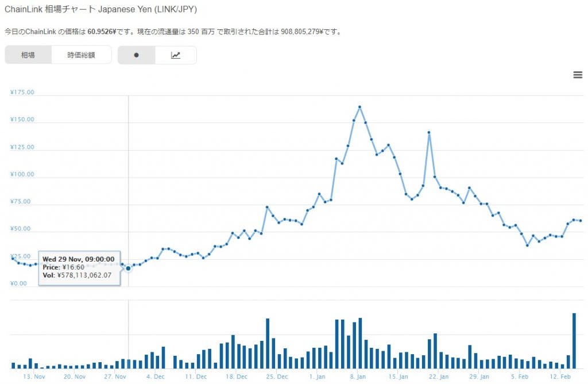Click the ¥0.00 axis label
Image resolution: width=588 pixels, height=384 pixels.
click(19, 283)
